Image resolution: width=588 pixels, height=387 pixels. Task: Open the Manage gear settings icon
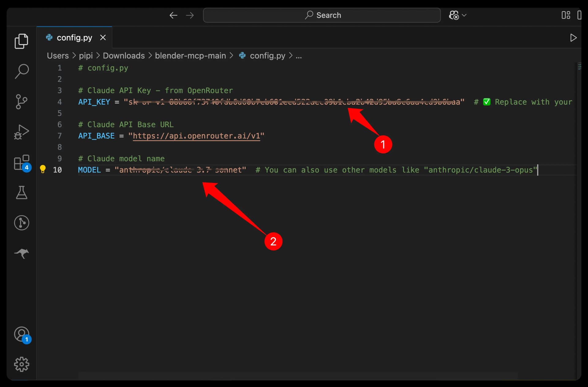point(21,364)
